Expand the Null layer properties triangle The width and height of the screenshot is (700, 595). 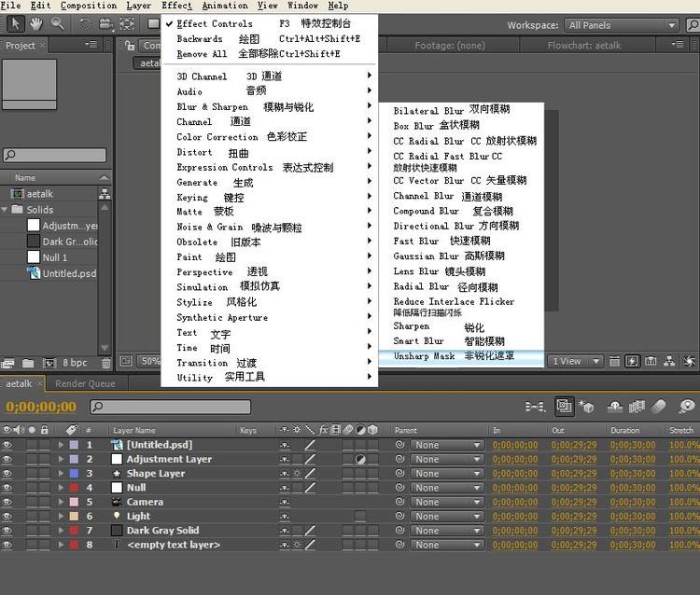61,488
